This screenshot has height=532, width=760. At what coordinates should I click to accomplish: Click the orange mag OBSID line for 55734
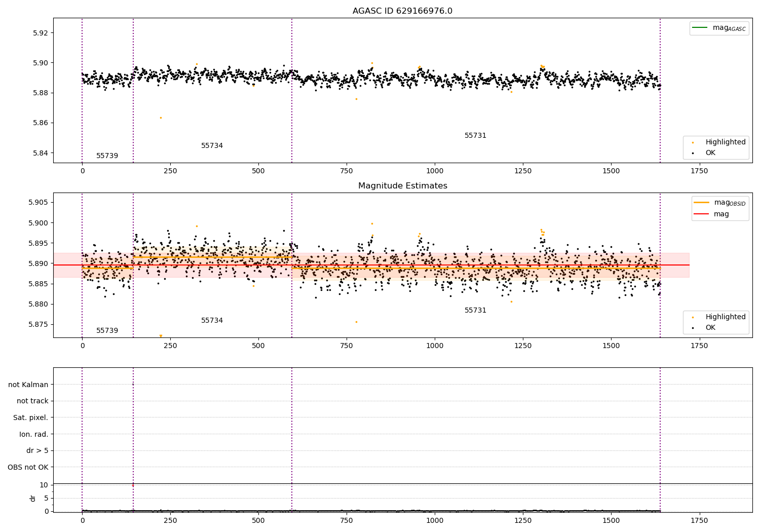point(212,257)
